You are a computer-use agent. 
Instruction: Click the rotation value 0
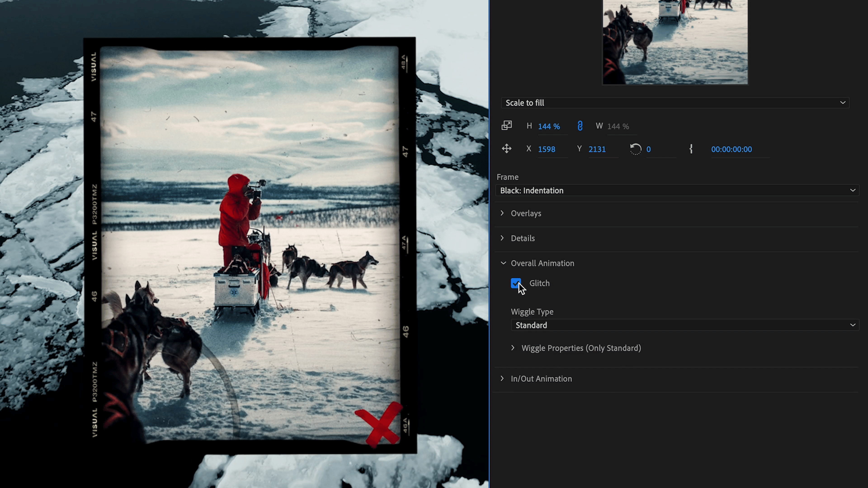click(x=649, y=149)
